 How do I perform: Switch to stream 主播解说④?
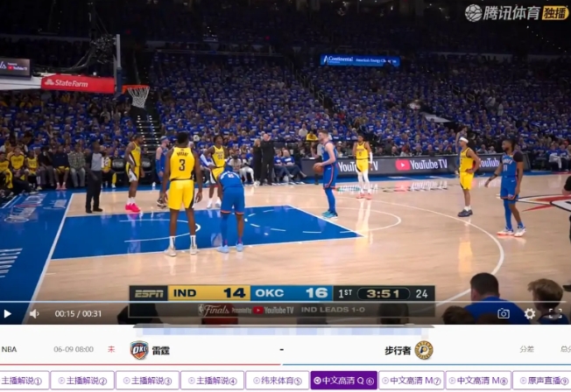[x=212, y=381]
